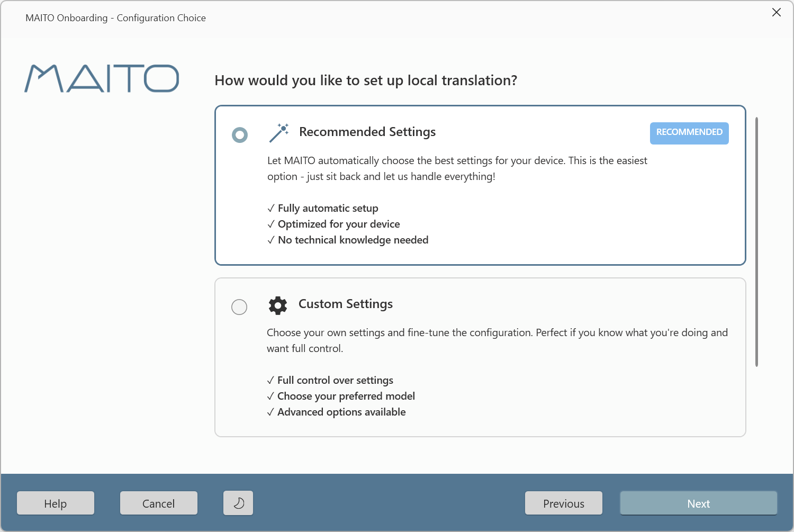Click "Choose your preferred model" text
Screen dimensions: 794x532
346,396
